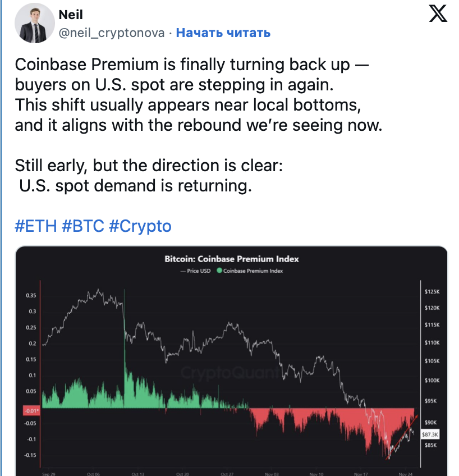Click the red -0.01 value marker
459x476 pixels.
click(31, 411)
